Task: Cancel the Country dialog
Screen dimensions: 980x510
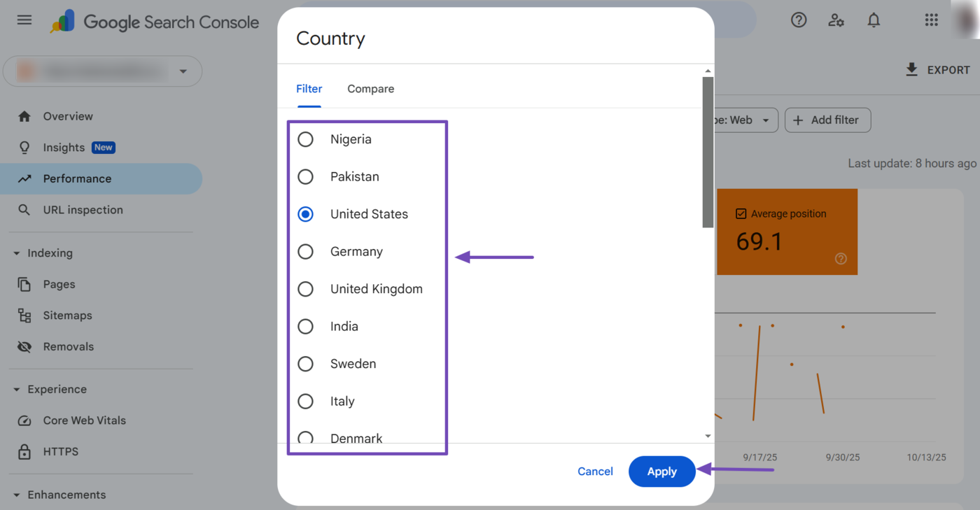Action: pyautogui.click(x=595, y=472)
